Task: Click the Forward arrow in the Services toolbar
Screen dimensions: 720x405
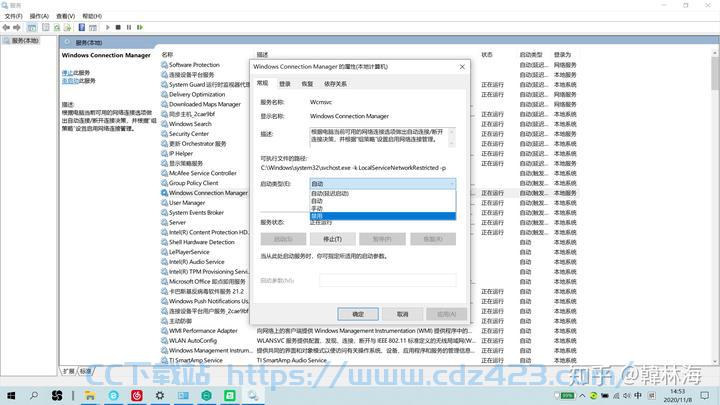Action: tap(17, 28)
